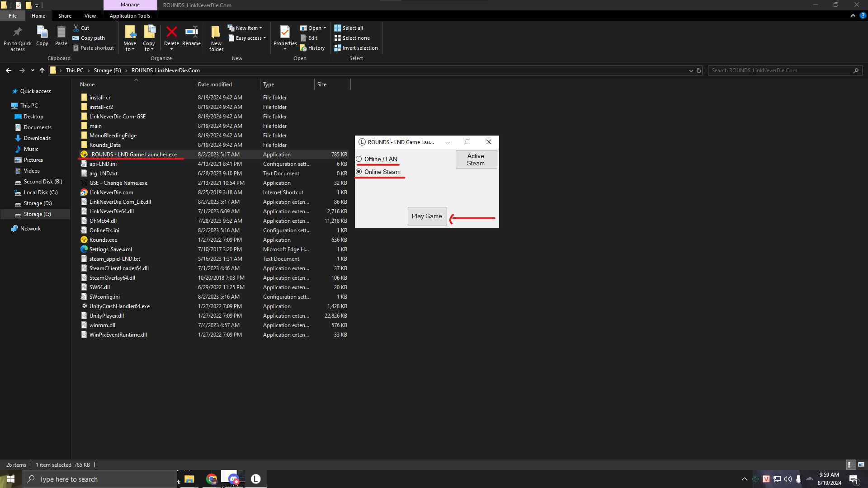
Task: Switch to the Share ribbon tab
Action: pos(65,16)
